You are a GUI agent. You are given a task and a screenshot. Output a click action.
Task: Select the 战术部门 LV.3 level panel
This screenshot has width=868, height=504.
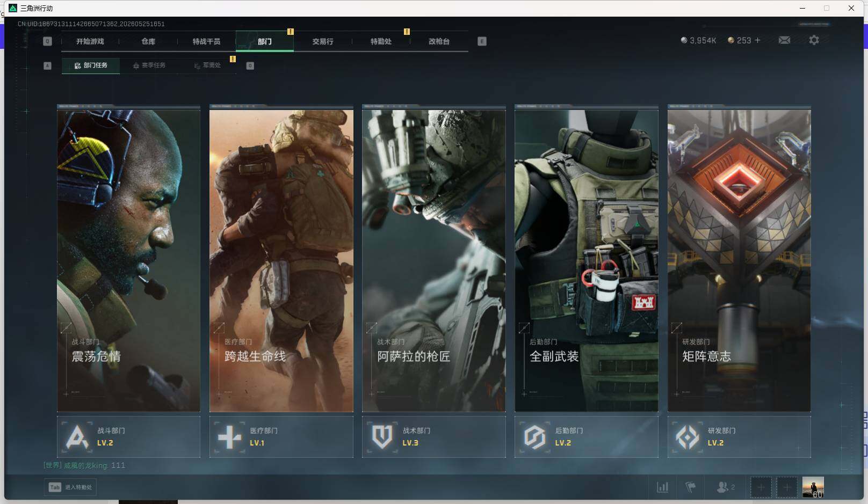(x=434, y=437)
